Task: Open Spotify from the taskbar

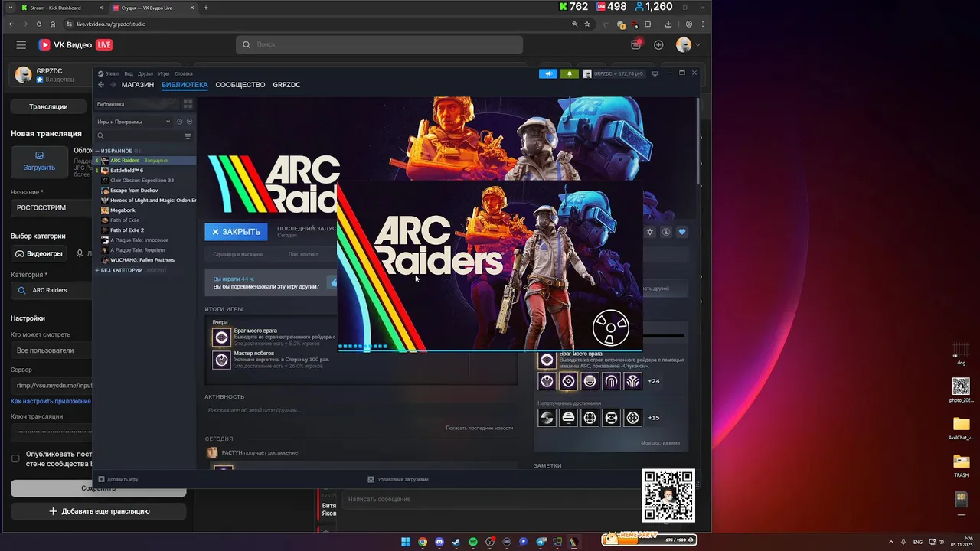Action: (x=473, y=542)
